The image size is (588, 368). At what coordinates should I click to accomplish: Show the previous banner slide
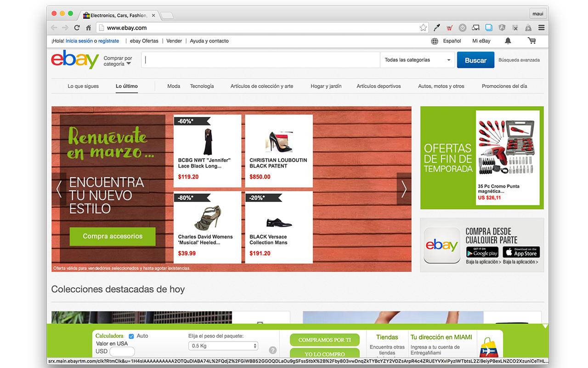59,189
